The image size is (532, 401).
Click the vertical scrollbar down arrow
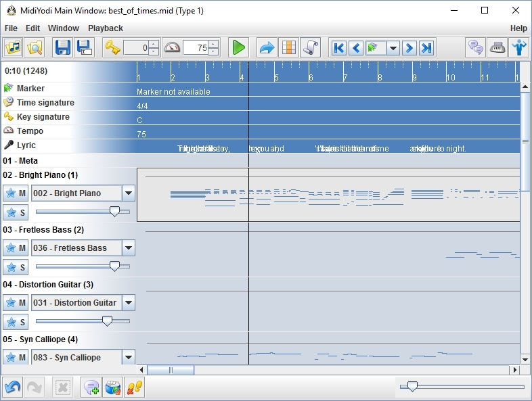click(x=525, y=360)
